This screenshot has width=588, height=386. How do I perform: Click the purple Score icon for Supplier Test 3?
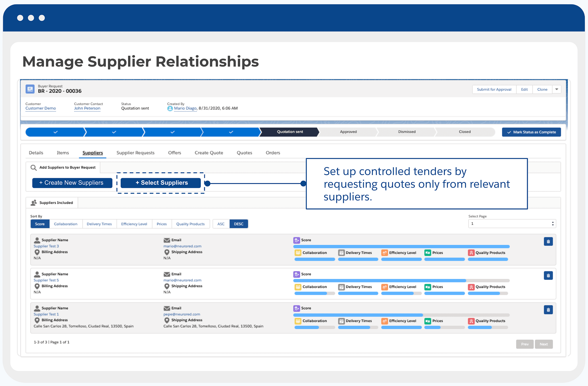[x=296, y=240]
